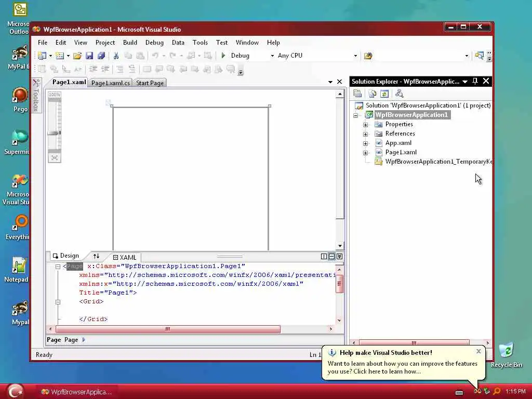Expand the App.xaml node
This screenshot has height=399, width=532.
click(365, 143)
